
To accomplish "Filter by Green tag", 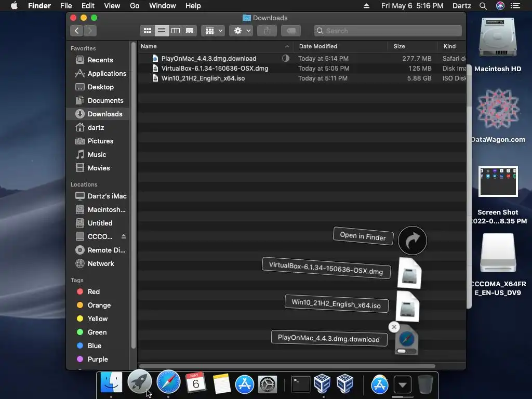I will (x=98, y=332).
